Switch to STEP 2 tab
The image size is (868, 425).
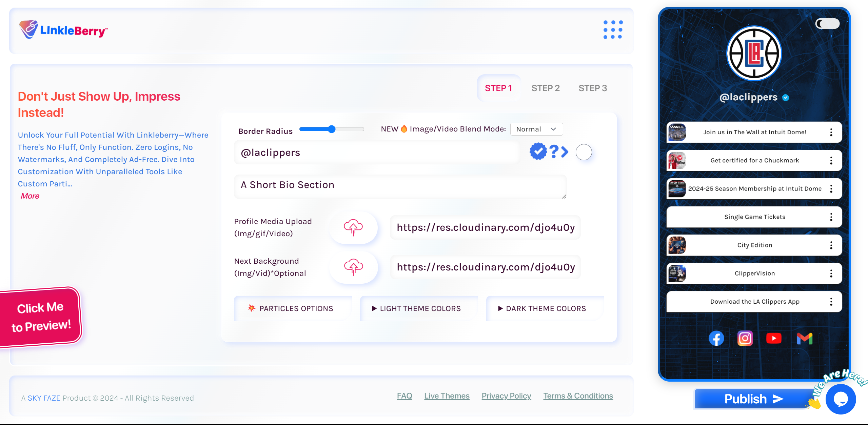click(x=546, y=88)
